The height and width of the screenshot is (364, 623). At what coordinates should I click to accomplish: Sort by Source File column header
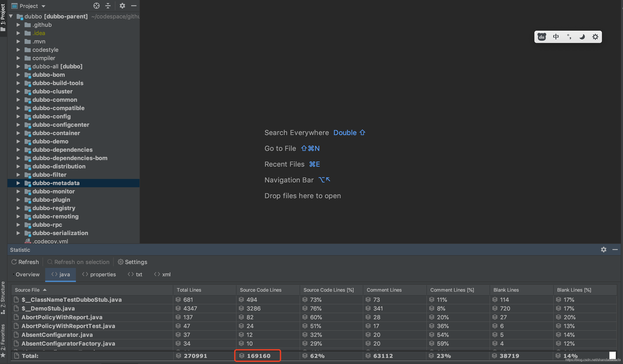pos(27,290)
